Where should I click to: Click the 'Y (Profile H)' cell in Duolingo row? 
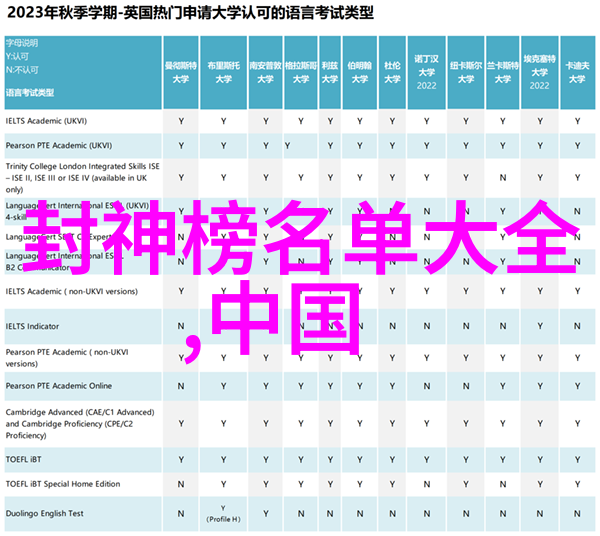(223, 514)
